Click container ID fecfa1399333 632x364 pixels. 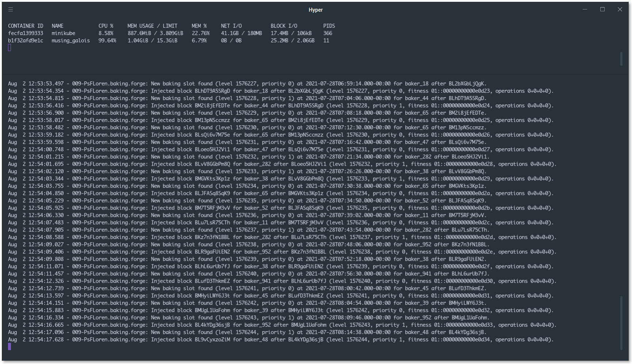26,33
